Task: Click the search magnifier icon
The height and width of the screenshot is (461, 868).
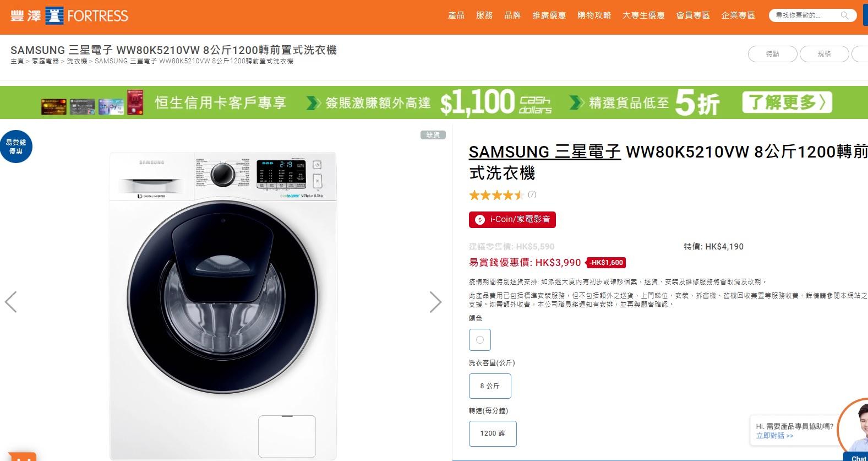Action: (844, 15)
